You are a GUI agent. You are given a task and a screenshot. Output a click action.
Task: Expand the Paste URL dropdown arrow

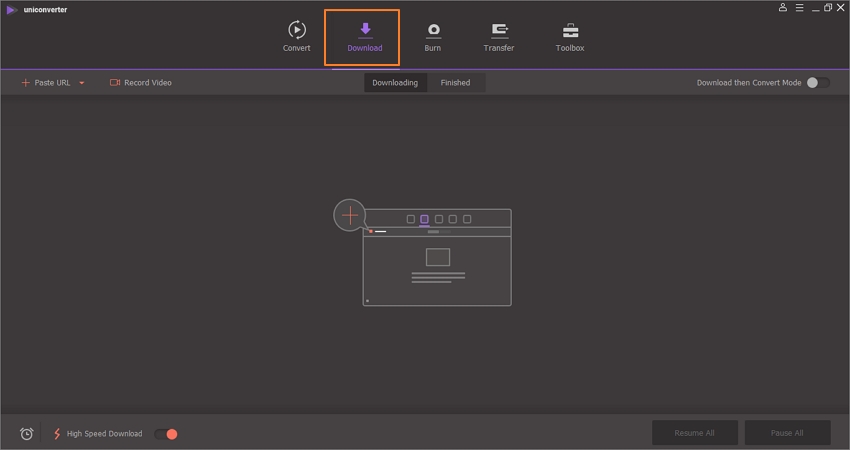click(82, 83)
